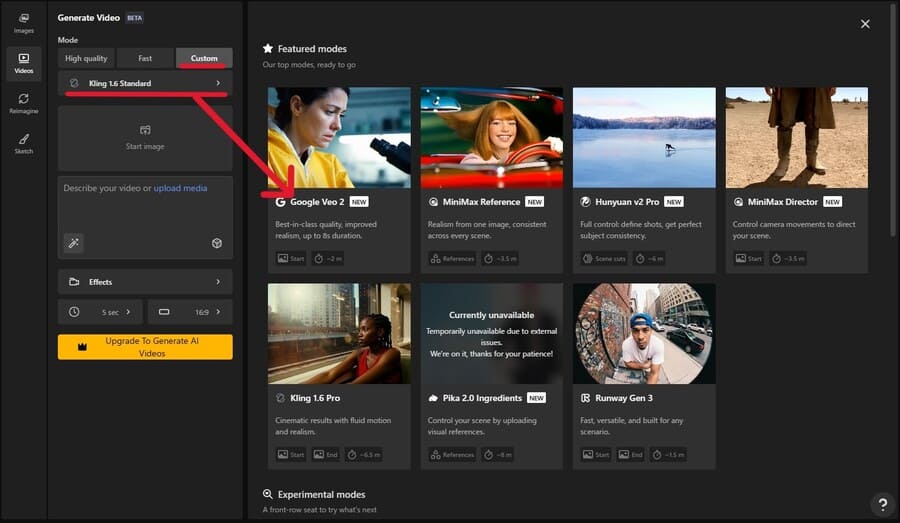Click the MiniMax Director logo icon
The height and width of the screenshot is (523, 900).
pyautogui.click(x=738, y=202)
